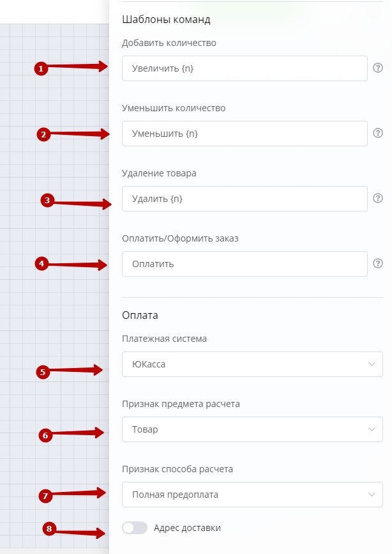Click help icon beside Оплатить/Оформить заказ field

tap(377, 263)
